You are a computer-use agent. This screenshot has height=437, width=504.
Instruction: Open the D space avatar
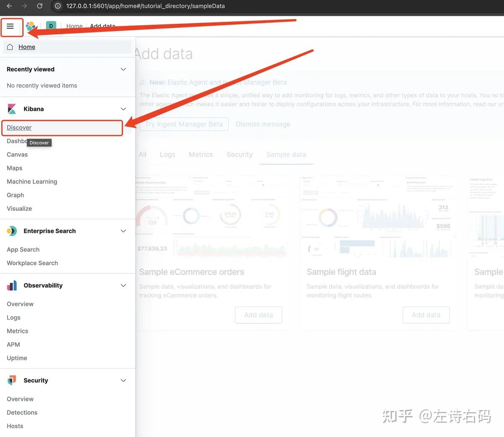(51, 26)
